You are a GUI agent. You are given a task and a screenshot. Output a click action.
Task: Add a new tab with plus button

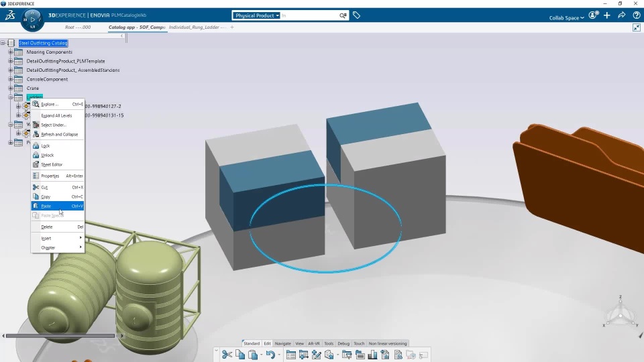pyautogui.click(x=232, y=27)
